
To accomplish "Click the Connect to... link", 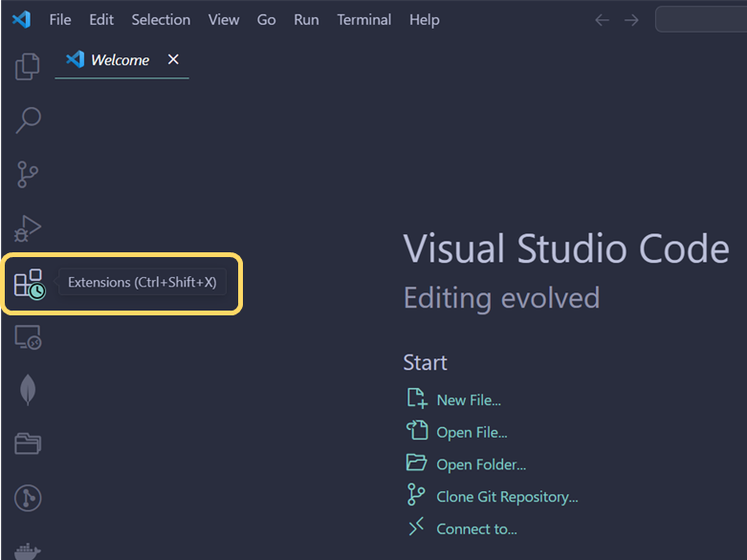I will (x=477, y=529).
